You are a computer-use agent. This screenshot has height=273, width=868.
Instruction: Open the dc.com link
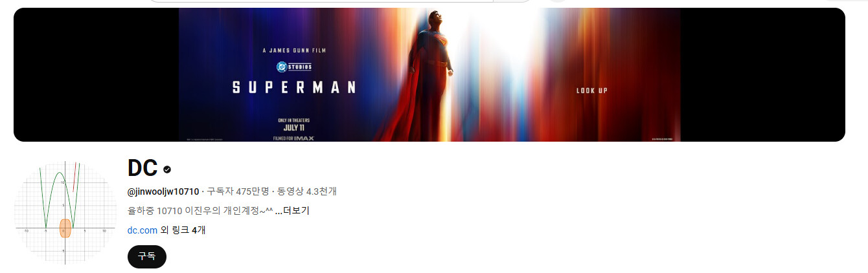[x=143, y=230]
